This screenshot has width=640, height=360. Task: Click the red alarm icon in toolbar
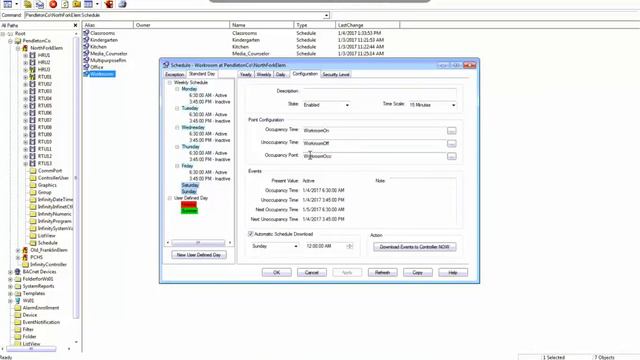pyautogui.click(x=109, y=4)
